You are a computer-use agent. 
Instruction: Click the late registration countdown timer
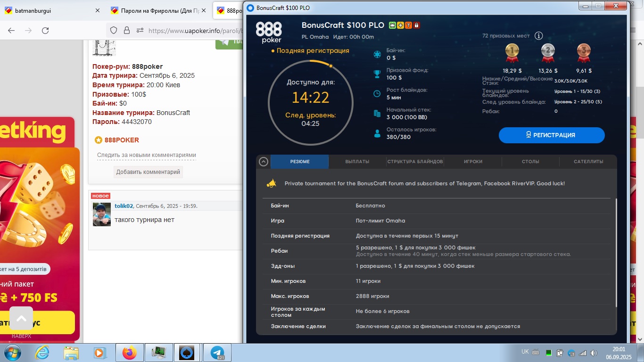(x=310, y=98)
